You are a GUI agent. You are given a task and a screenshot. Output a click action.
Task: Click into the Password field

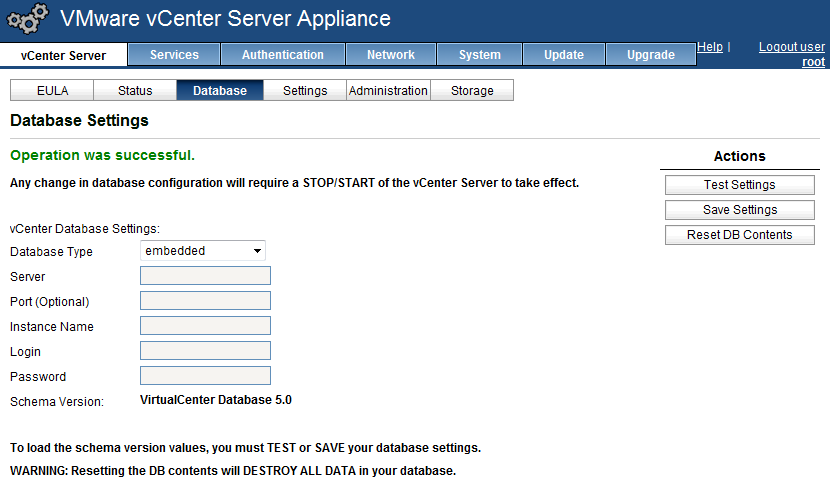point(205,376)
